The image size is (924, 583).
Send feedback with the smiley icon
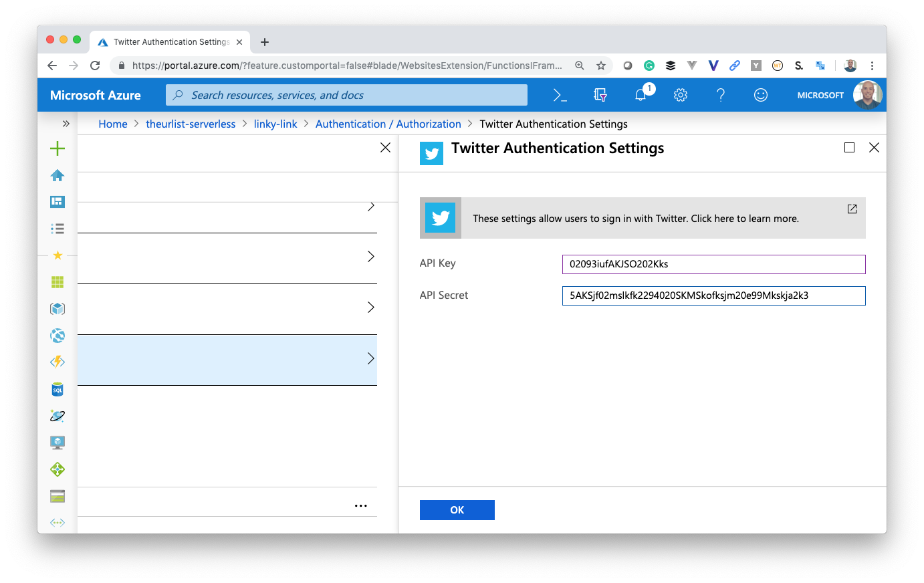point(761,95)
